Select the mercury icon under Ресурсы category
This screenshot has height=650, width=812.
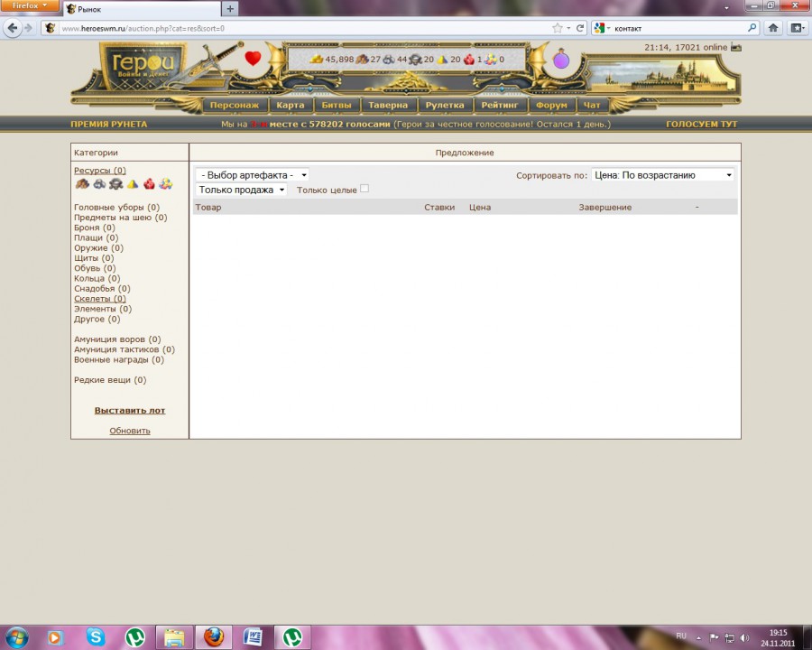[115, 183]
